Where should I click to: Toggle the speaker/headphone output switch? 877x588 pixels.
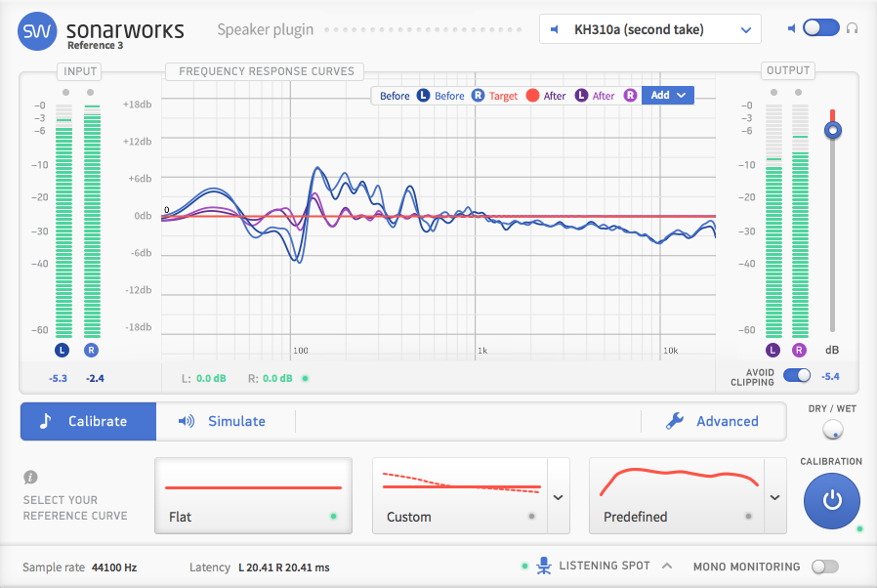click(821, 28)
